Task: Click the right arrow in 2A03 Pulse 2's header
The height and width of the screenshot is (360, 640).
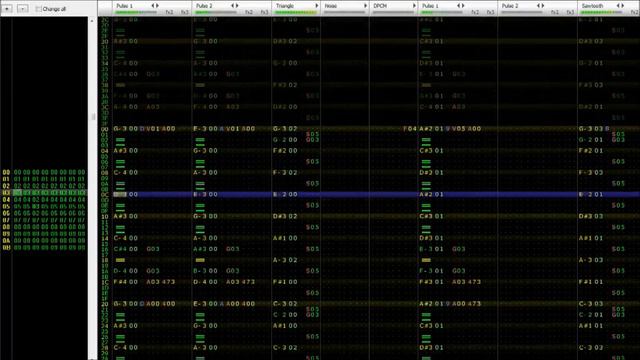Action: [237, 6]
